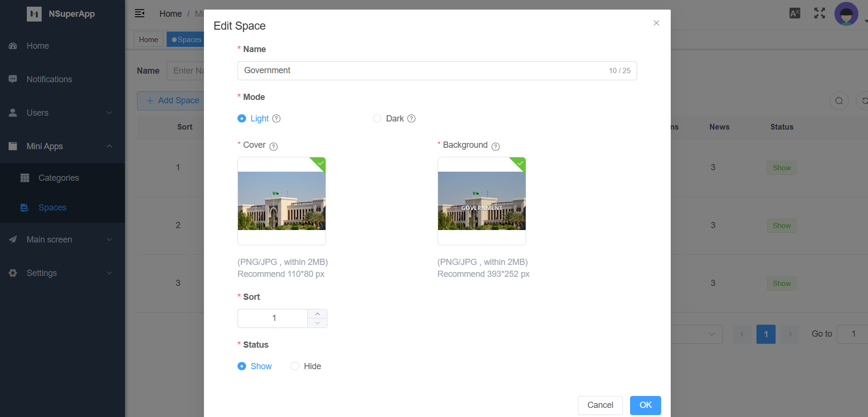
Task: Open Categories in the sidebar
Action: coord(58,178)
